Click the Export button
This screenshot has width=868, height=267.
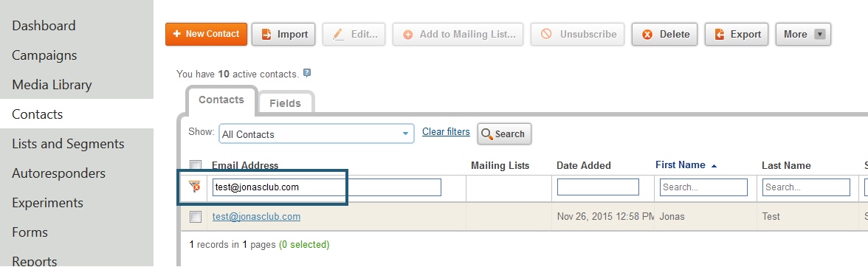click(x=737, y=34)
